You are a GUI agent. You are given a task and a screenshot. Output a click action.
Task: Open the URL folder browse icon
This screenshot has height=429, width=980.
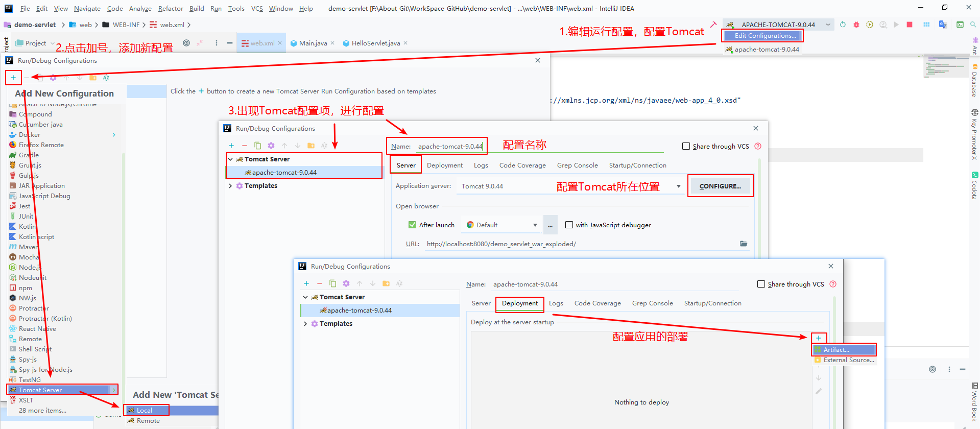pyautogui.click(x=744, y=244)
